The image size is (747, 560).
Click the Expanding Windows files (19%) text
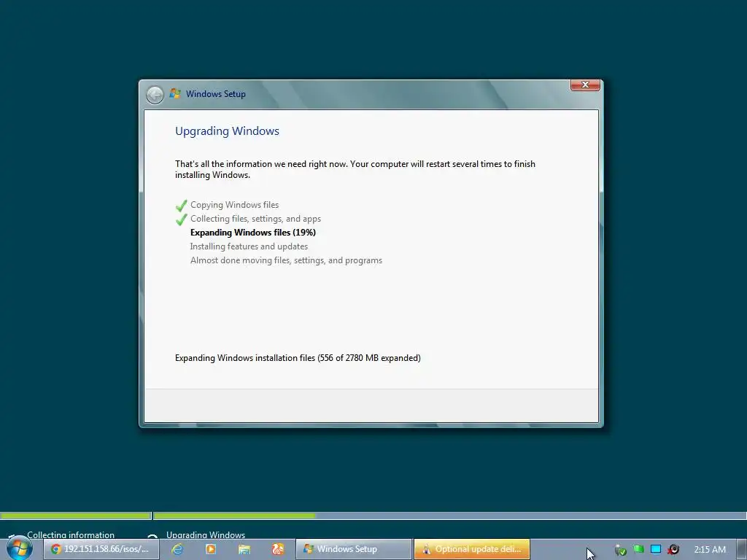pyautogui.click(x=253, y=233)
